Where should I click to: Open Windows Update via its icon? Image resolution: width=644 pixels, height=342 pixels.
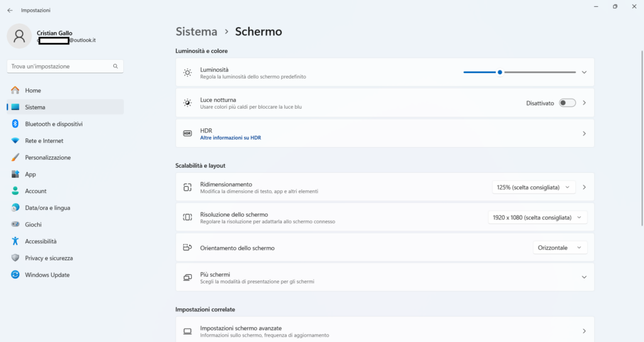click(15, 275)
